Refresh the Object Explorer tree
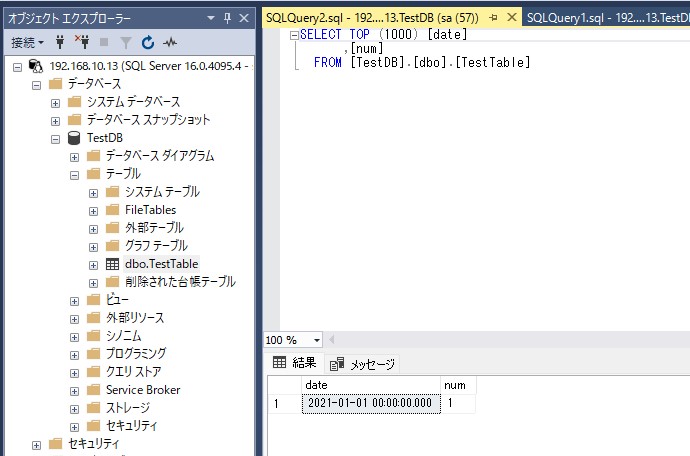The image size is (690, 456). point(148,42)
